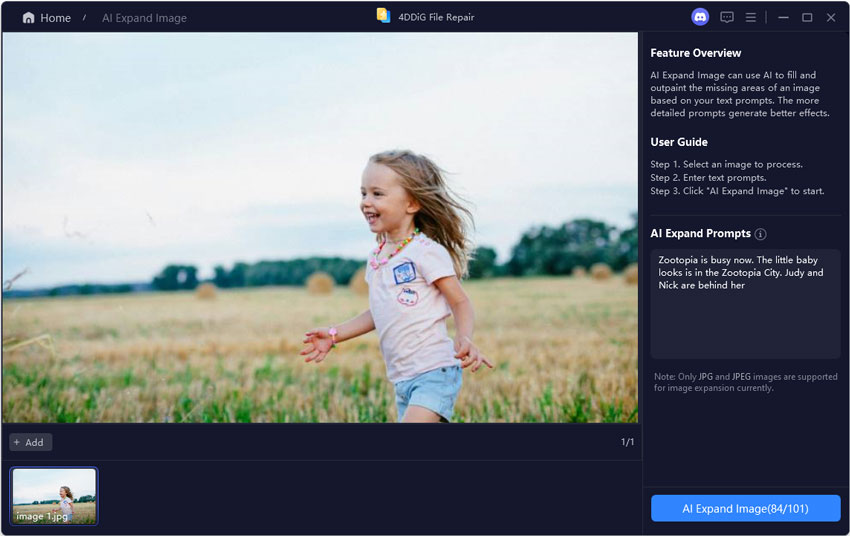The height and width of the screenshot is (536, 850).
Task: Click the User Guide heading
Action: [679, 142]
